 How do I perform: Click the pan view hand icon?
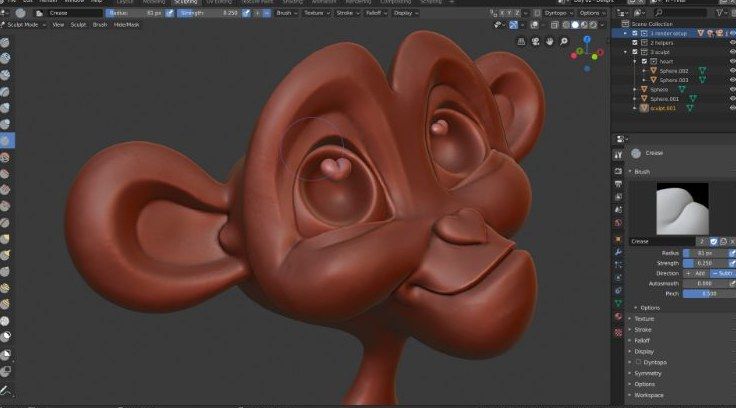pos(549,42)
